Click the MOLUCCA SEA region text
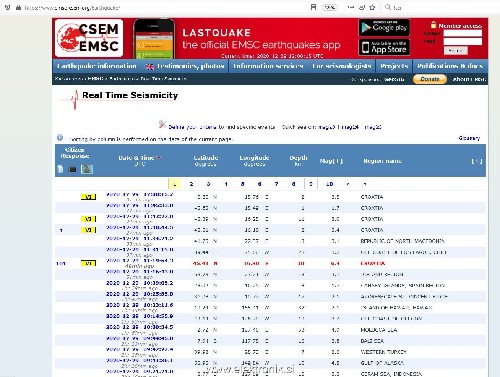Screen dimensions: 500x377 (379, 330)
